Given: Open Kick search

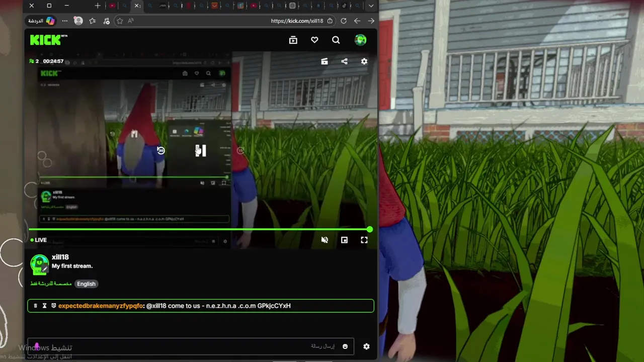Looking at the screenshot, I should pyautogui.click(x=336, y=40).
